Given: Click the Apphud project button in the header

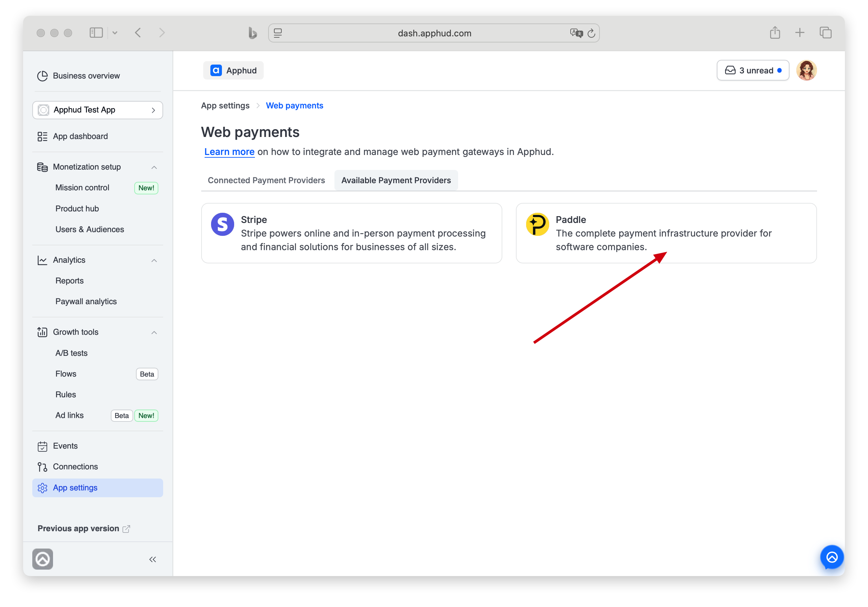Looking at the screenshot, I should [233, 70].
